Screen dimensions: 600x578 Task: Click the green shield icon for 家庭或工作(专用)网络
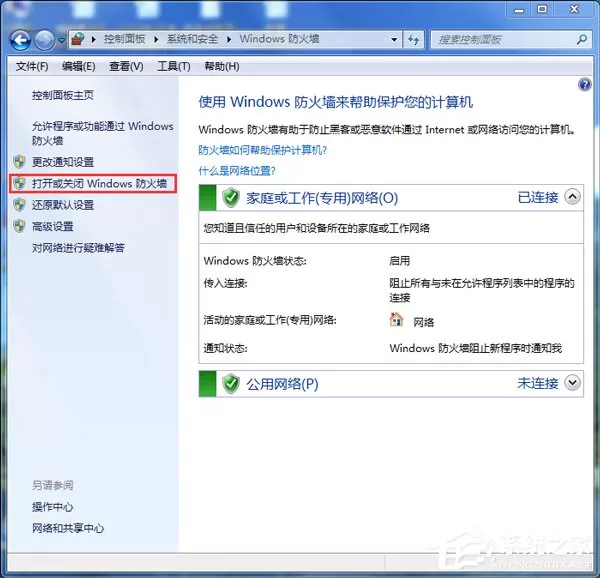tap(231, 198)
